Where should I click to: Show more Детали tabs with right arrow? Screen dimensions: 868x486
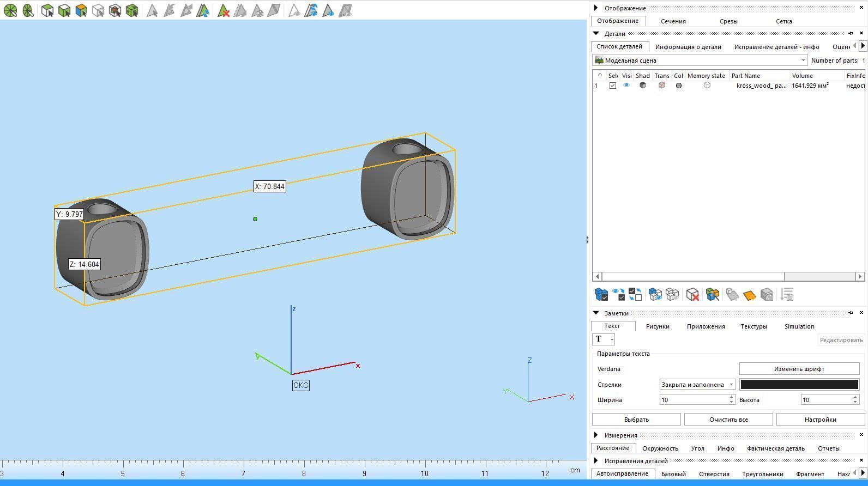click(863, 46)
